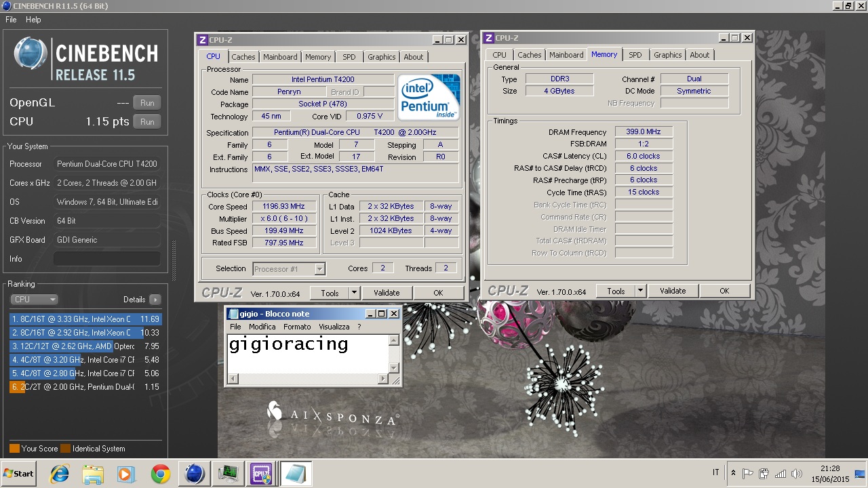
Task: Click OK in left CPU-Z window
Action: 438,293
